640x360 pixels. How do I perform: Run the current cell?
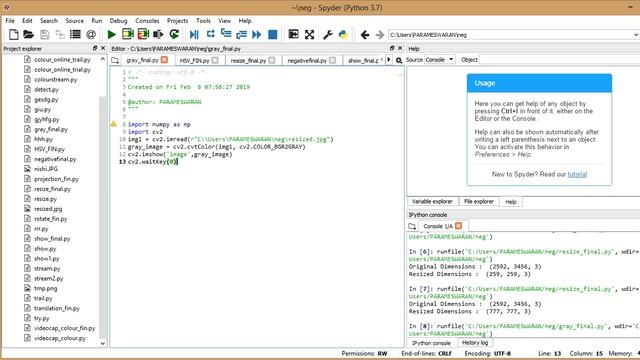pos(127,35)
